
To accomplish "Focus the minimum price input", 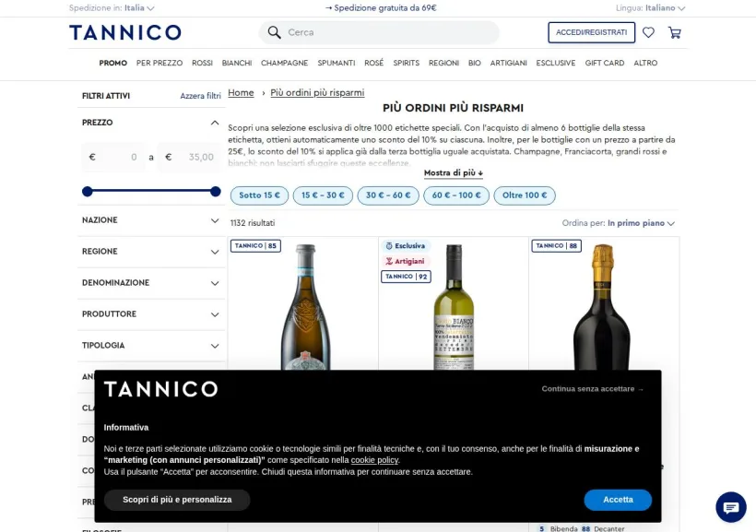I will tap(113, 158).
